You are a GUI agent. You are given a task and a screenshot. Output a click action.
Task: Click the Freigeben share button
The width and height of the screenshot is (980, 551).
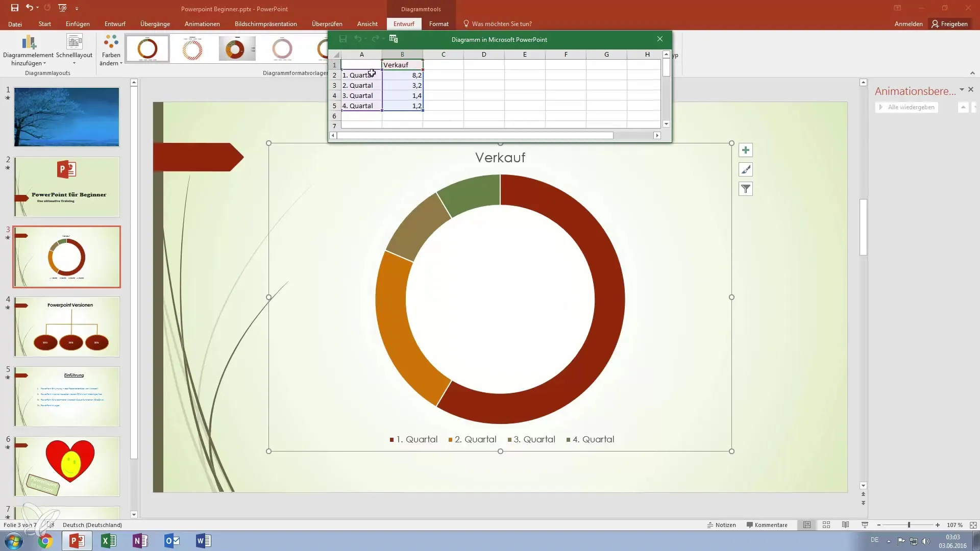[949, 24]
